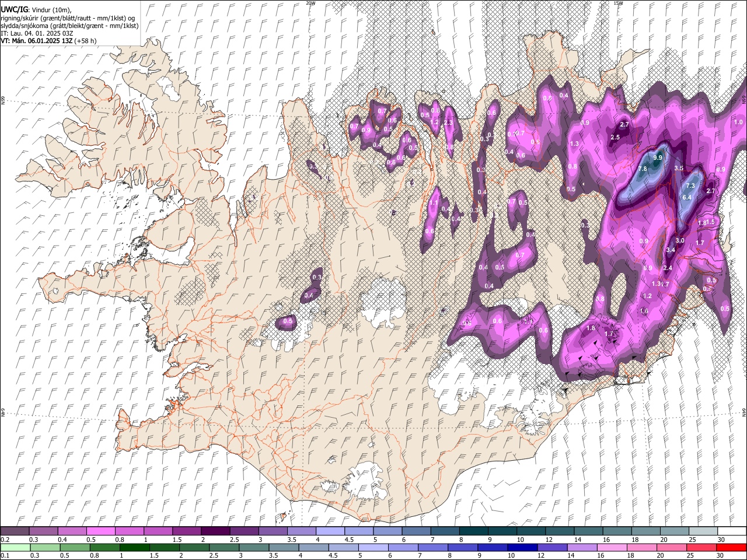Viewport: 747px width, 560px height.
Task: Click the VT: Mán. 06.01.2025 13Z (+58 h) line
Action: click(x=48, y=41)
